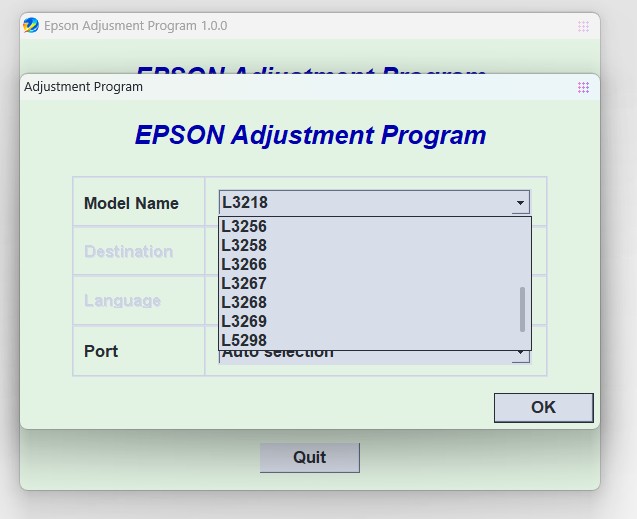Pick L3269 from the model list
Image resolution: width=637 pixels, height=519 pixels.
tap(375, 322)
